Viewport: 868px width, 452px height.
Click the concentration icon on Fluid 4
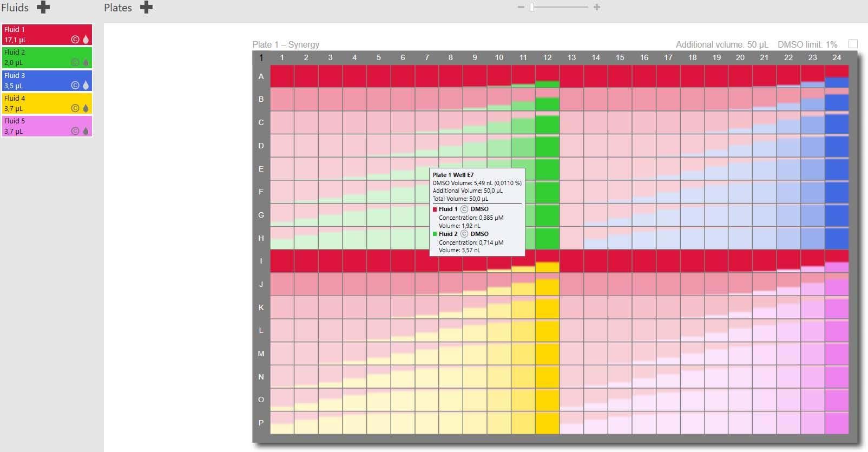tap(75, 108)
